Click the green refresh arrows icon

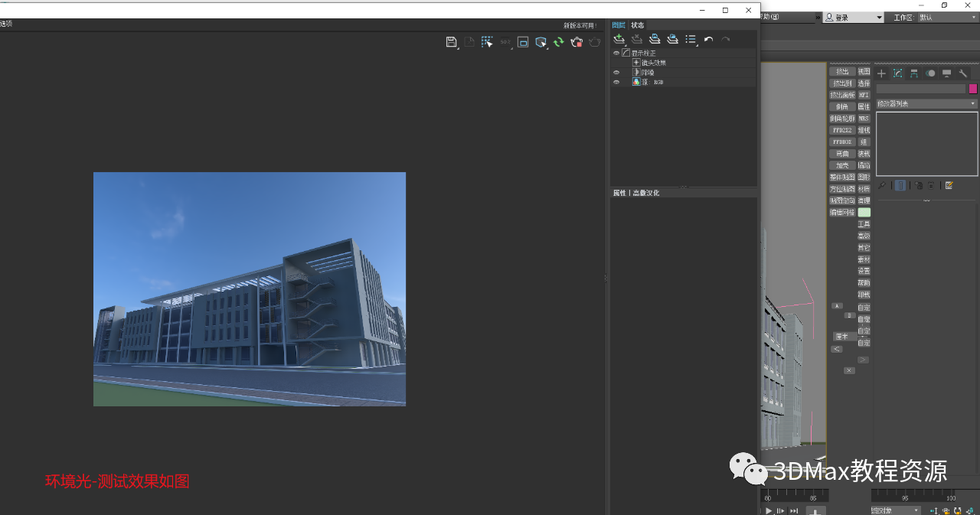(x=558, y=42)
